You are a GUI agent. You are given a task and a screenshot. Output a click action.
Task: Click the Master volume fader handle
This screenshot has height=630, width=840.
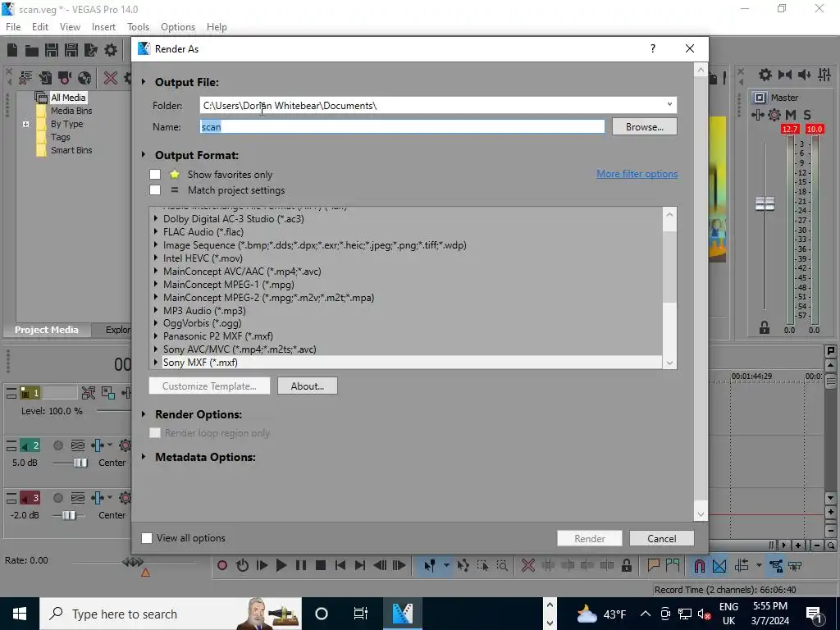765,203
